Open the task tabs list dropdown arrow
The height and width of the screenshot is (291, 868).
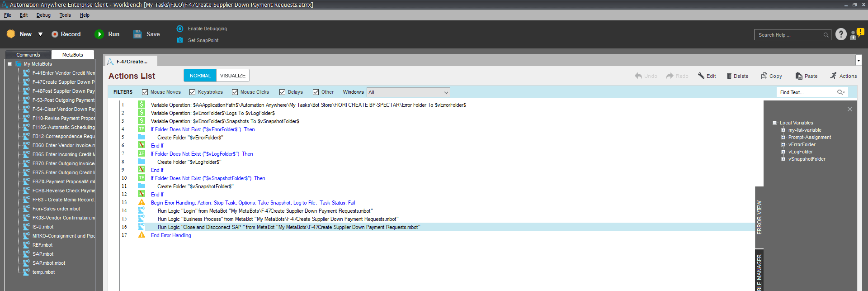pyautogui.click(x=859, y=60)
